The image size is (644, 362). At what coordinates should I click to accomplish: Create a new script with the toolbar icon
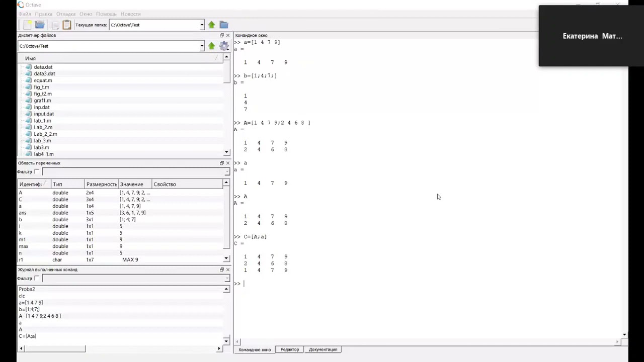27,25
